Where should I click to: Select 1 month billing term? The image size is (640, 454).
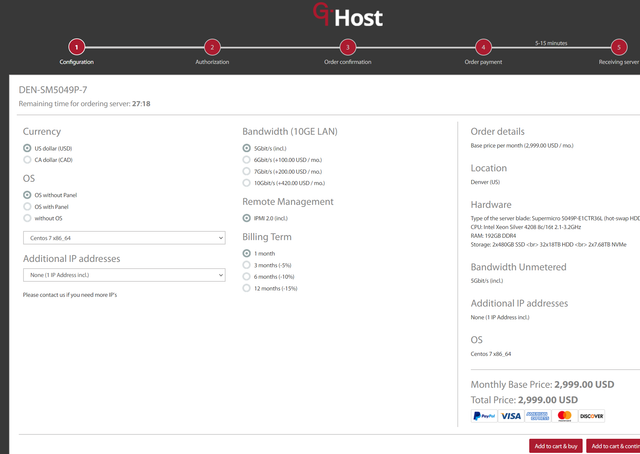point(247,254)
